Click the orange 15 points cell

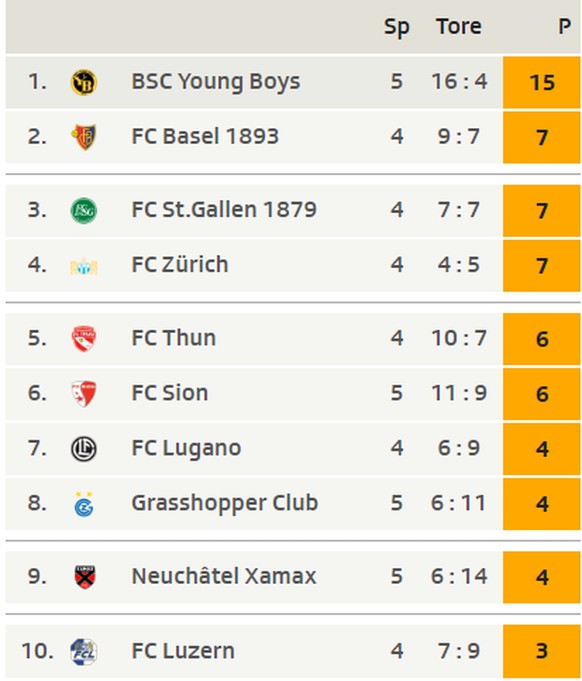click(542, 82)
